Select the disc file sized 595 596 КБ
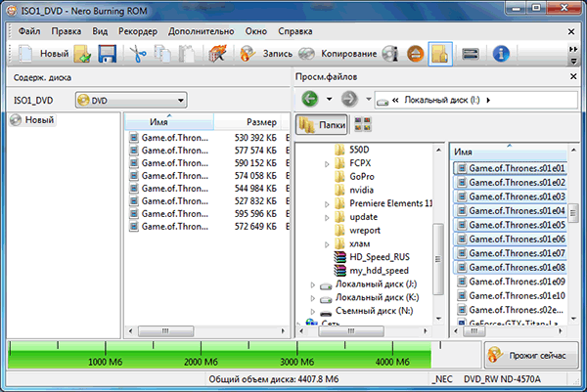Screen dimensions: 587x392 209,214
